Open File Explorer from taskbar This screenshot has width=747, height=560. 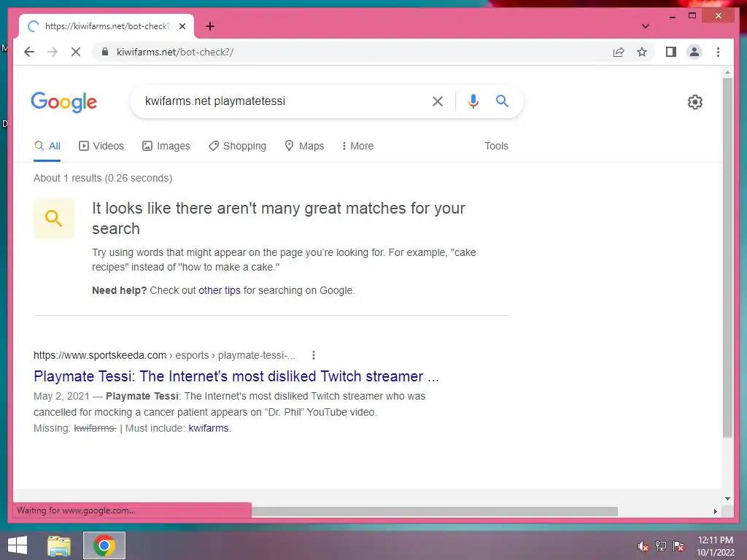[59, 545]
